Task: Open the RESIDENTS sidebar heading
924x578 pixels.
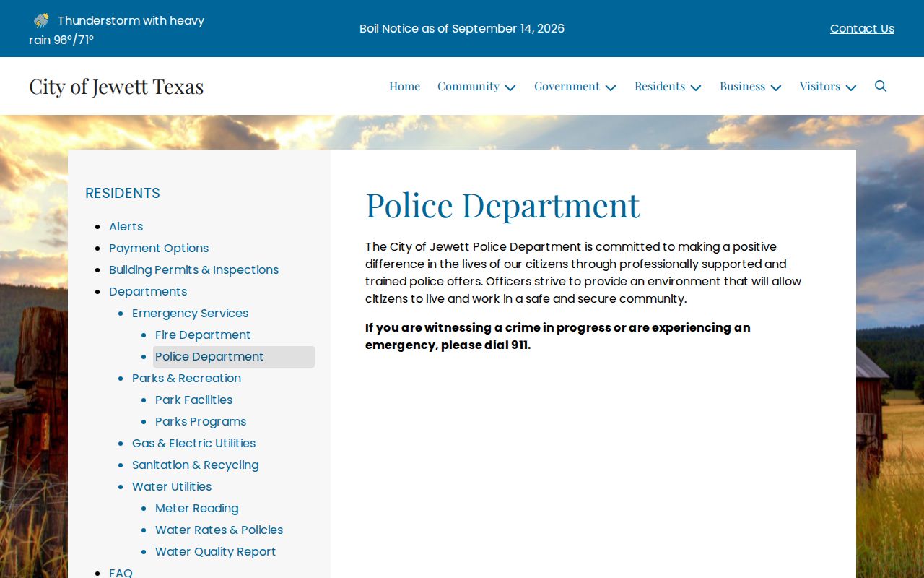Action: click(x=123, y=193)
